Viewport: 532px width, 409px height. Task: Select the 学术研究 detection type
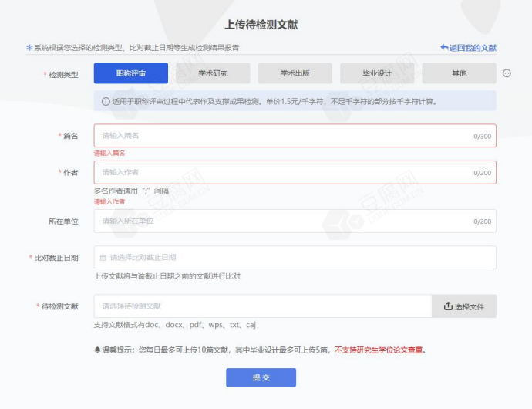click(x=213, y=73)
